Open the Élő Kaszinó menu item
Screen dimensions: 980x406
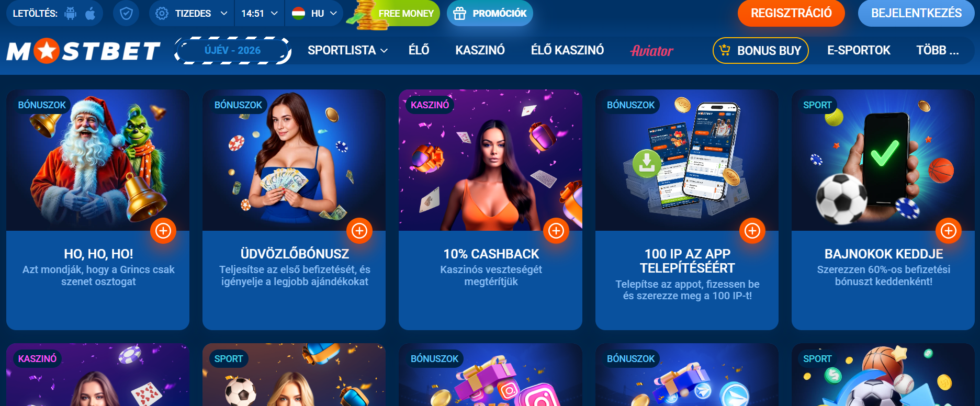click(567, 50)
